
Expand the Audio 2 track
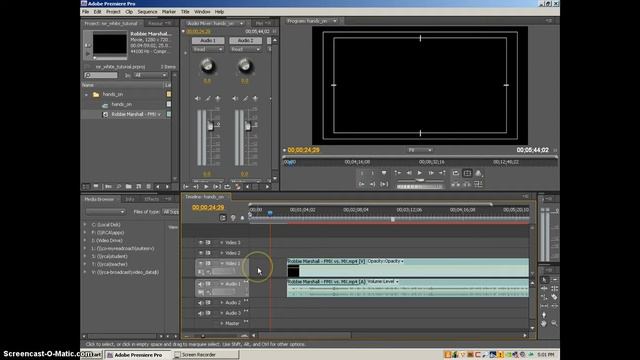[222, 303]
